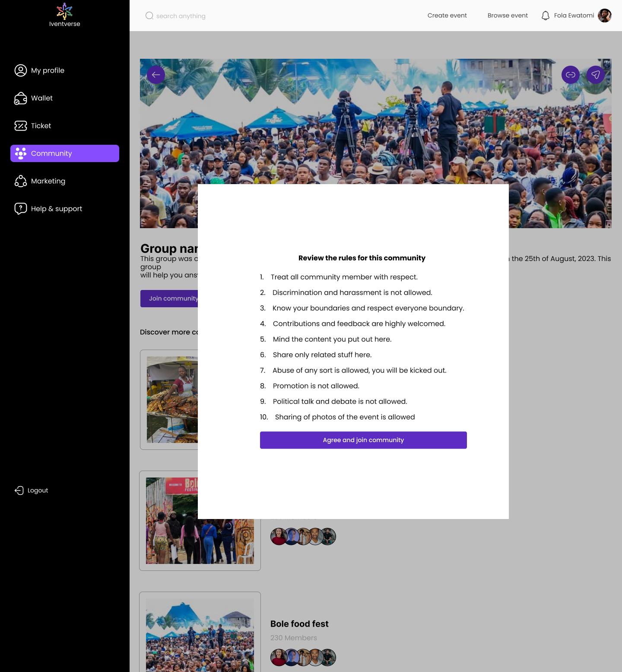Click the search magnifier icon
This screenshot has width=622, height=672.
pyautogui.click(x=149, y=16)
